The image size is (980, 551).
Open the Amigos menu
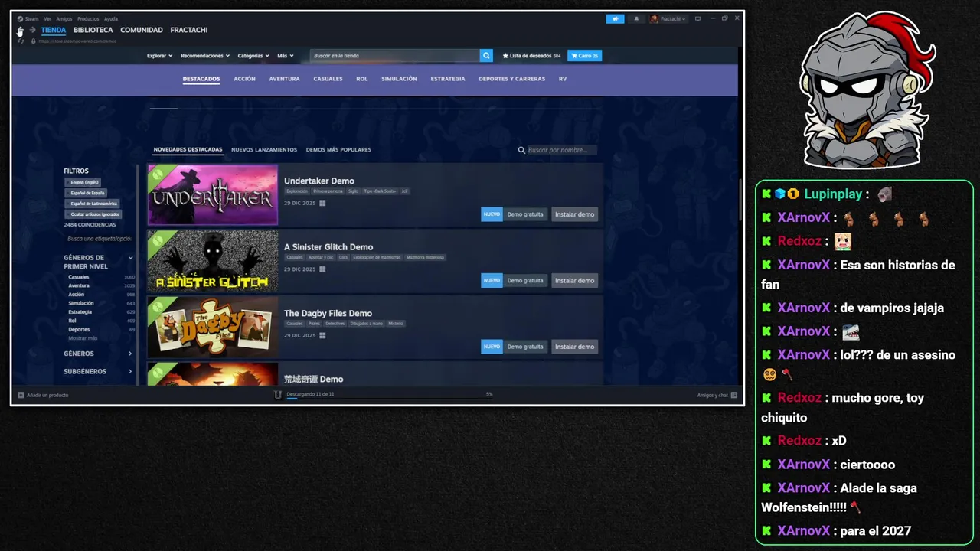tap(64, 18)
